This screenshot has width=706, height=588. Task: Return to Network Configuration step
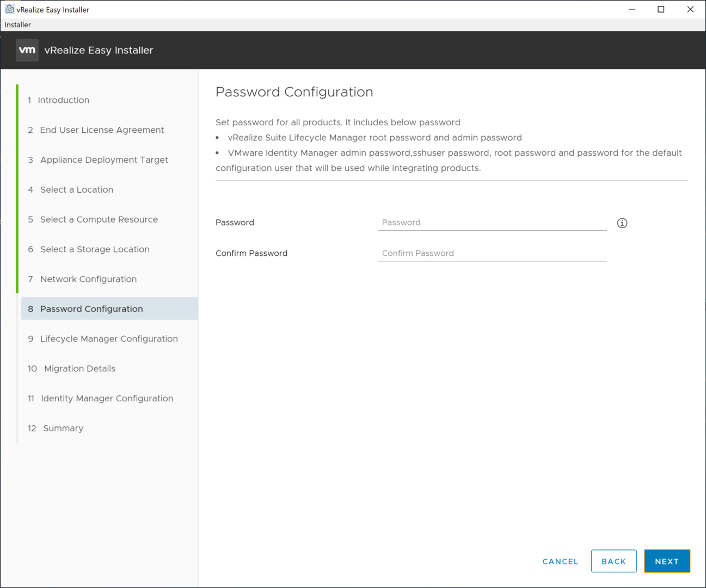(x=88, y=279)
